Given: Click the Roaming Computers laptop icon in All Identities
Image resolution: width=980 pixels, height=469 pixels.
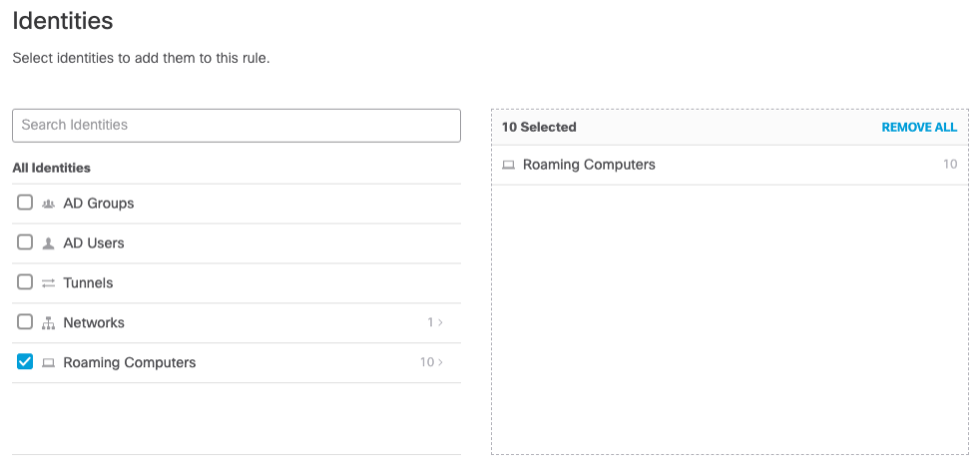Looking at the screenshot, I should [x=48, y=363].
